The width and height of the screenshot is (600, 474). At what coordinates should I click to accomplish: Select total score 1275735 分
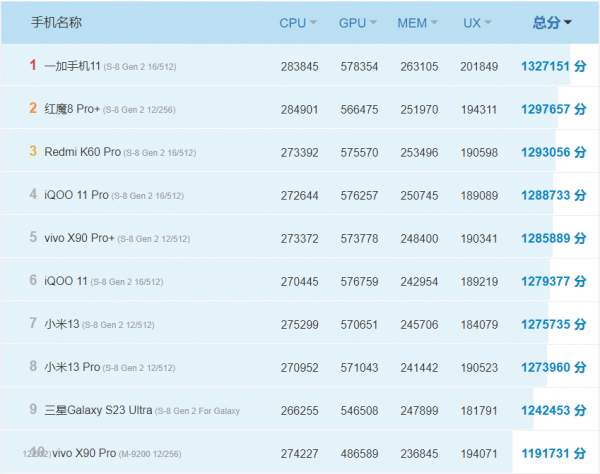(554, 324)
